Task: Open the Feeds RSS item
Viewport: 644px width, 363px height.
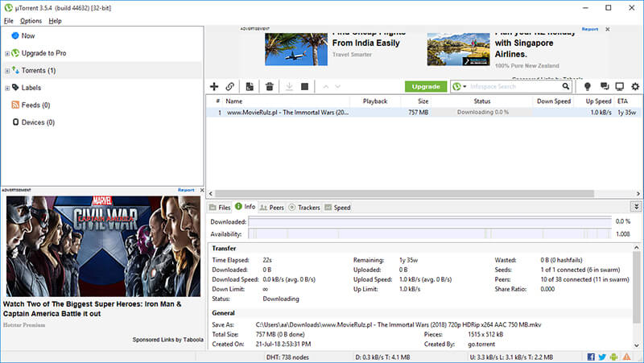Action: coord(31,105)
